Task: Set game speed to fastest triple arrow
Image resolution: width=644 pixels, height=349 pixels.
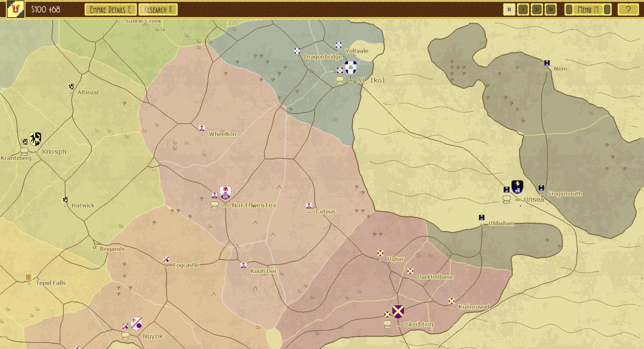Action: (x=551, y=10)
